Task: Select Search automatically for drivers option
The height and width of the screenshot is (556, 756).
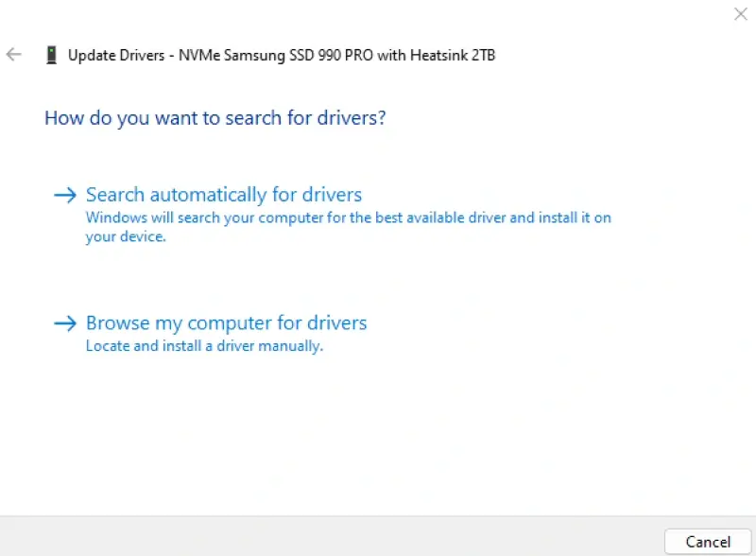Action: point(223,195)
